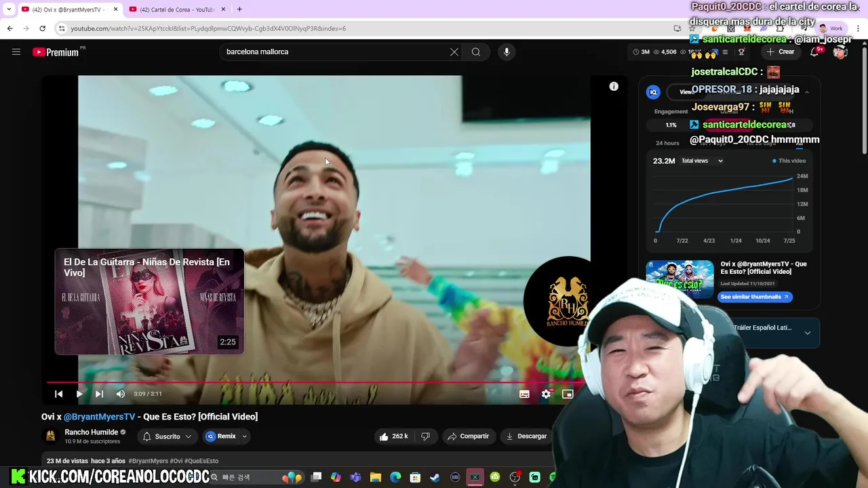Viewport: 868px width, 488px height.
Task: Open Chrome three-dot menu
Action: coord(859,28)
